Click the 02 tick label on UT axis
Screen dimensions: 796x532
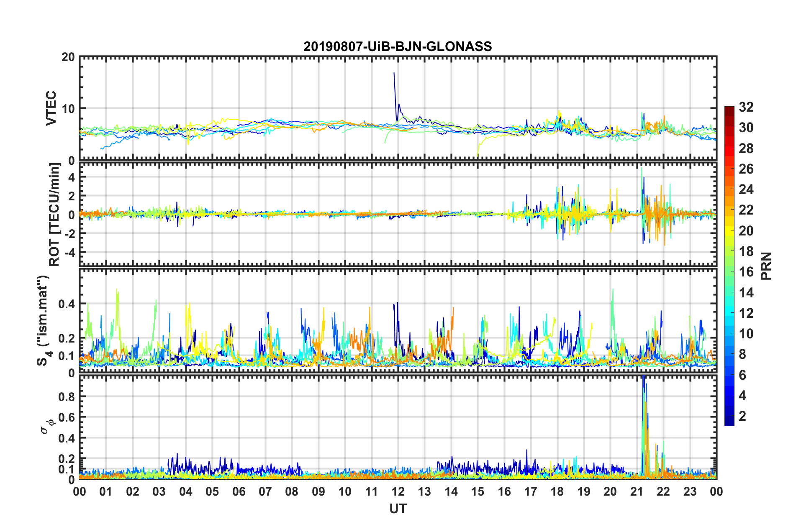(133, 491)
